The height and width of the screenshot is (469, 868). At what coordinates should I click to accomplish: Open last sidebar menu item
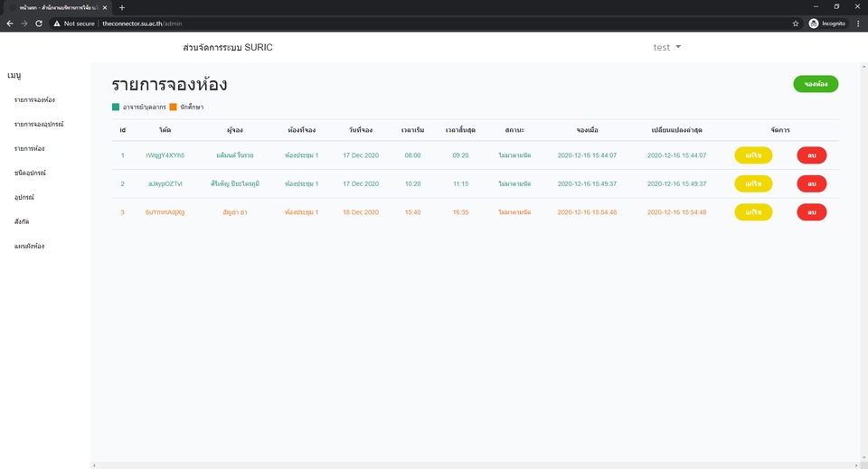click(29, 246)
